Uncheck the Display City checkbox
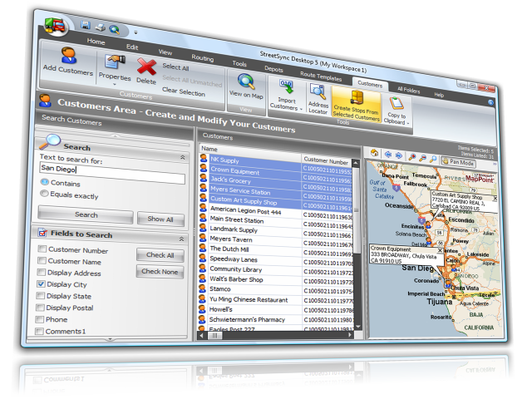Screen dimensions: 532x399 pyautogui.click(x=41, y=284)
